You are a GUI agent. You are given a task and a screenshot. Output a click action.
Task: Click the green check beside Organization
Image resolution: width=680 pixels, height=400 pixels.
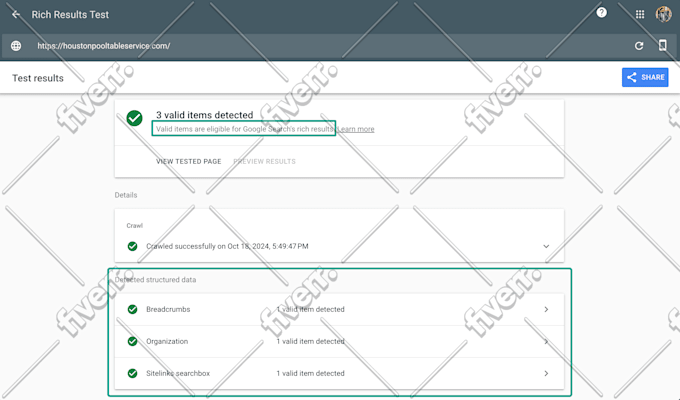[133, 341]
